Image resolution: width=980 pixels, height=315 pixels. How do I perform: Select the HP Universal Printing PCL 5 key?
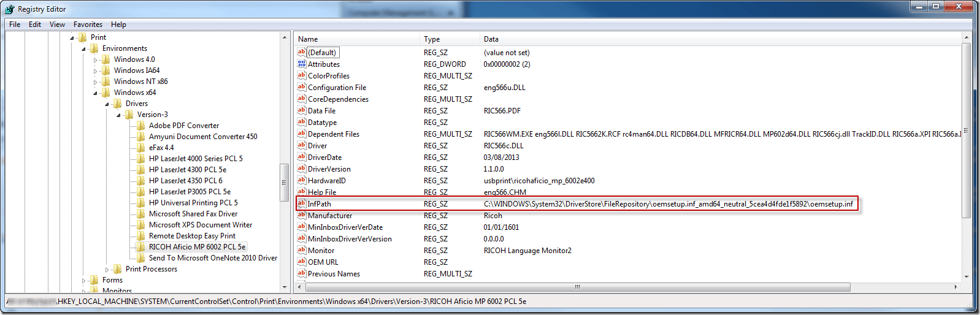pyautogui.click(x=193, y=202)
